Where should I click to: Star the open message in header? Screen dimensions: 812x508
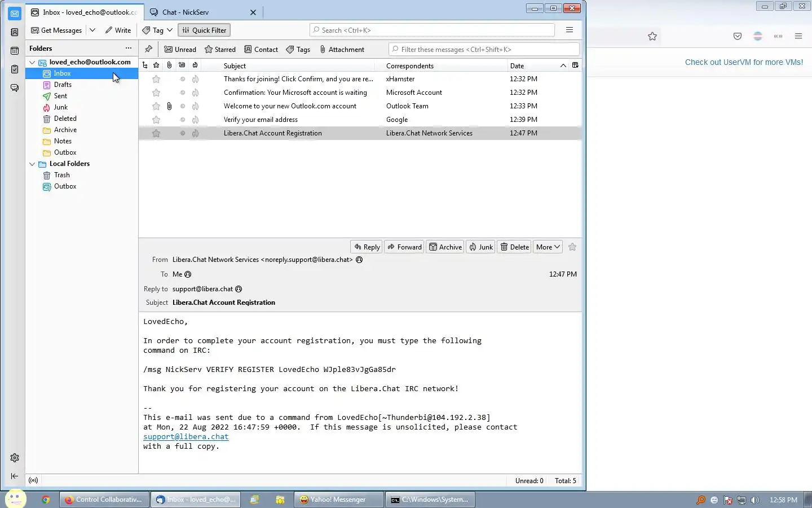572,247
